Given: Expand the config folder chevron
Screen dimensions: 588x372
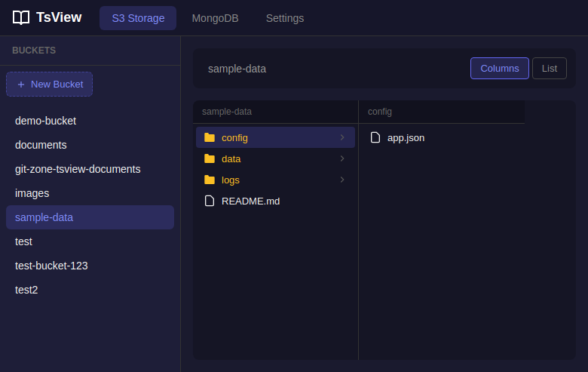Looking at the screenshot, I should [x=342, y=137].
